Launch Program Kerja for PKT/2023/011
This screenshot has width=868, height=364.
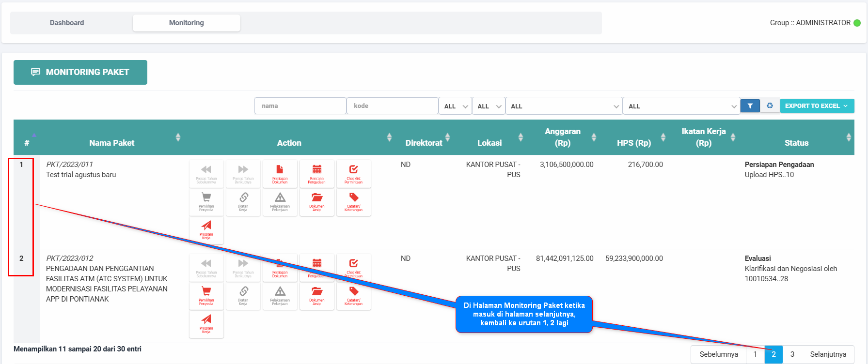[x=206, y=230]
